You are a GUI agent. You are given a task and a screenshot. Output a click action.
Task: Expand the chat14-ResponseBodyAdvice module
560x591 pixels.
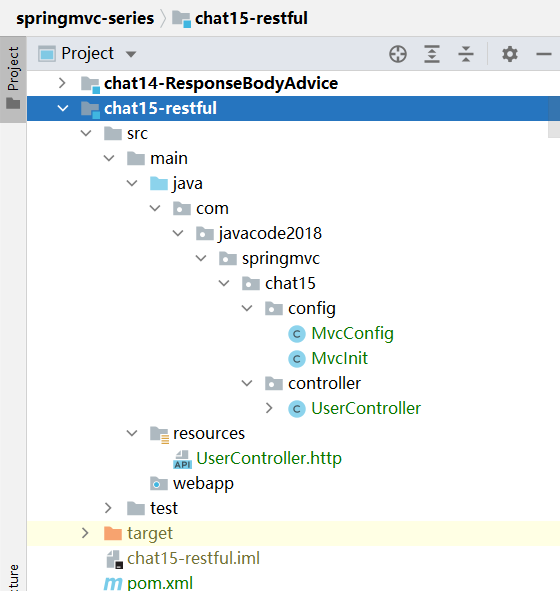click(63, 83)
